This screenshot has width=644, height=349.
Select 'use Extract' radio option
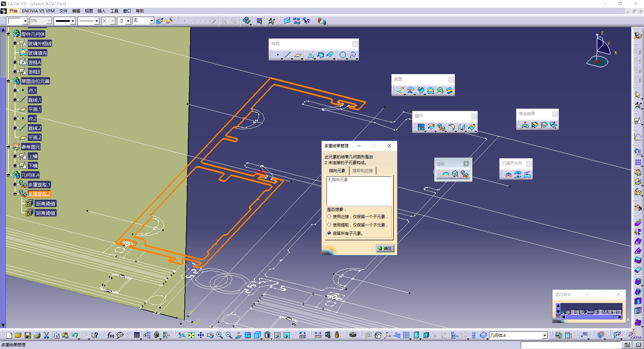point(329,225)
